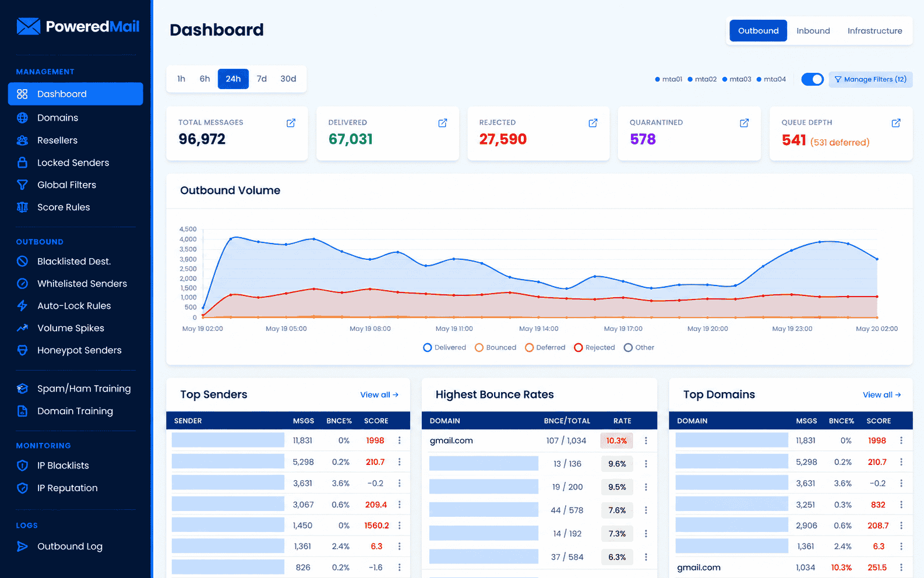Open Total Messages external link icon
924x578 pixels.
click(x=291, y=123)
